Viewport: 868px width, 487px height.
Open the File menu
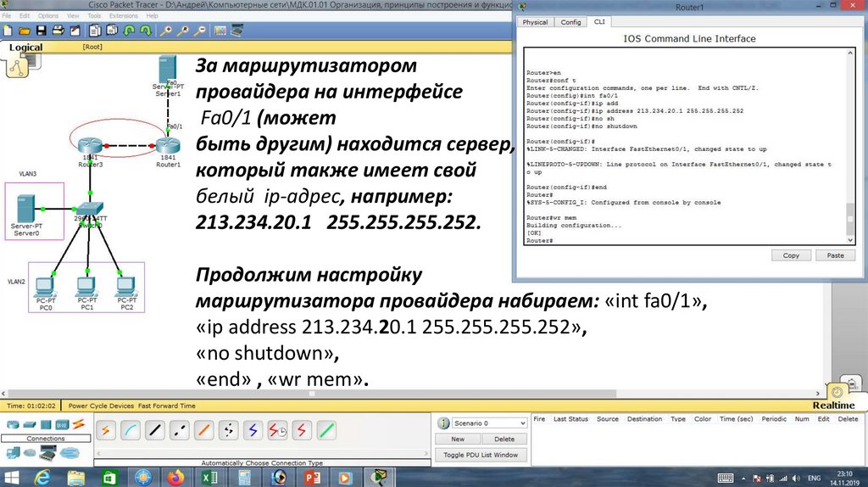click(7, 16)
